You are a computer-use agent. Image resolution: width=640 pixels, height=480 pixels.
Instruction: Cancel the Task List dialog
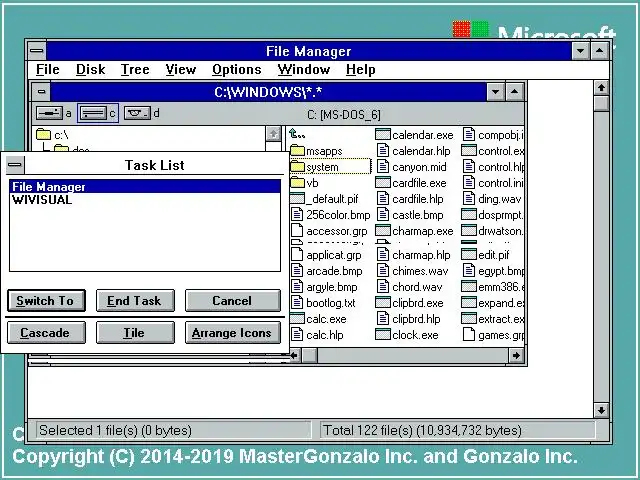tap(233, 301)
